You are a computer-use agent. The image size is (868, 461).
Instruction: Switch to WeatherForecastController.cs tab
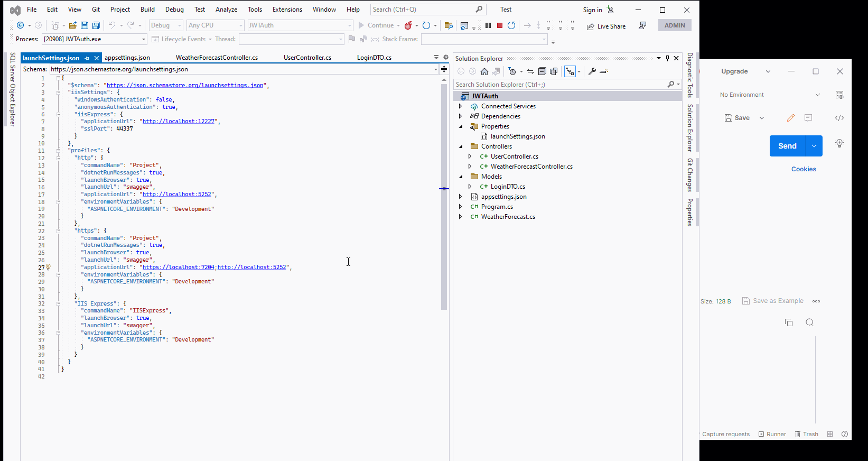pyautogui.click(x=217, y=58)
